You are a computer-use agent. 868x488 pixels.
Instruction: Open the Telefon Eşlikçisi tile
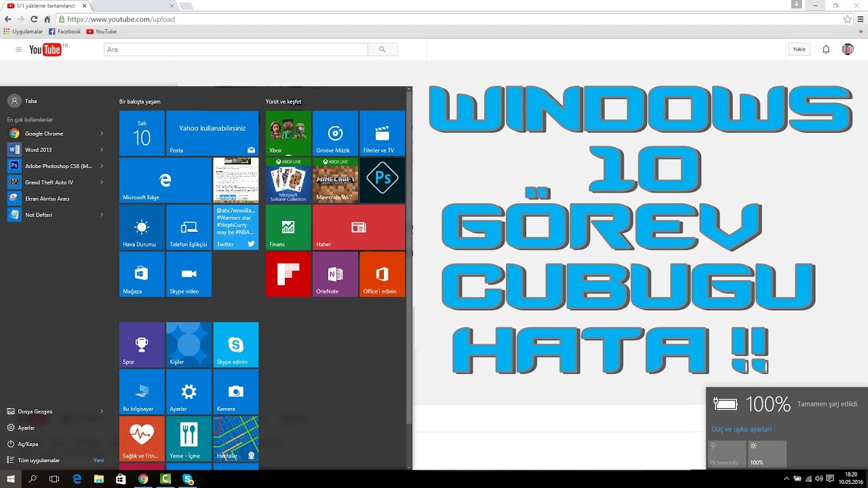[x=189, y=227]
